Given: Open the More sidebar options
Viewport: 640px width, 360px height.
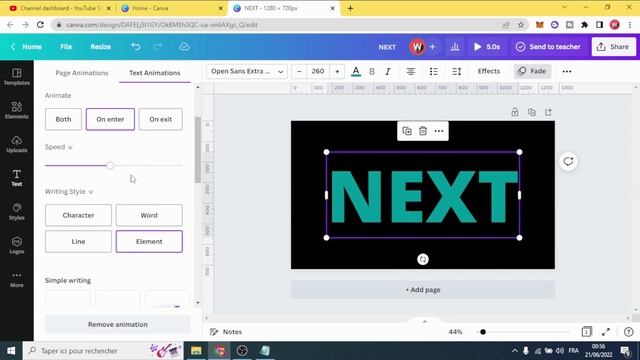Looking at the screenshot, I should (17, 279).
